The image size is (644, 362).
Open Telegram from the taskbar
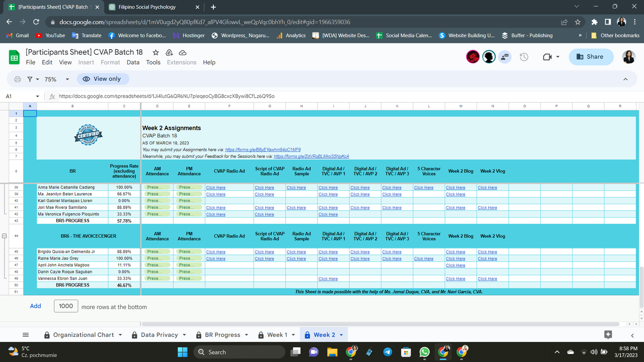tap(387, 352)
